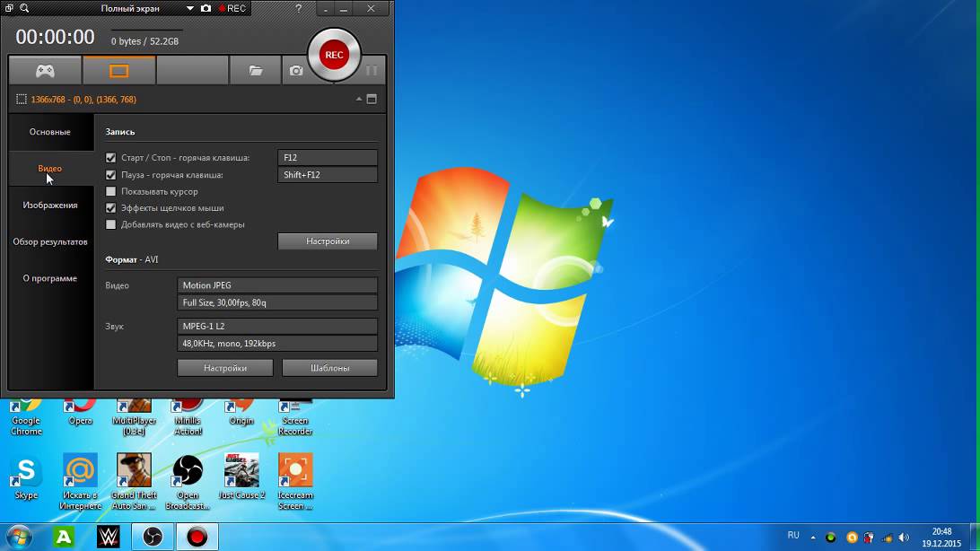Toggle the Старт / Стоп hotkey checkbox
This screenshot has height=551, width=980.
pyautogui.click(x=110, y=157)
